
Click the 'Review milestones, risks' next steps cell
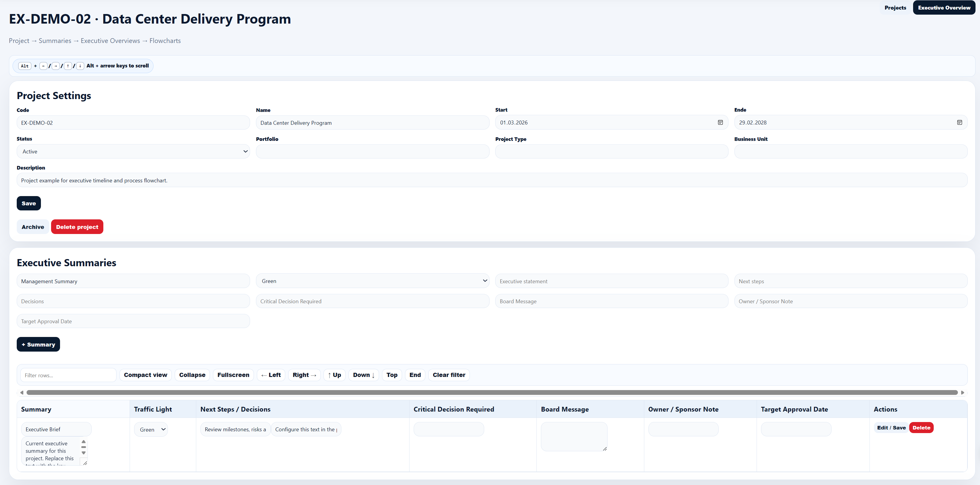click(235, 429)
